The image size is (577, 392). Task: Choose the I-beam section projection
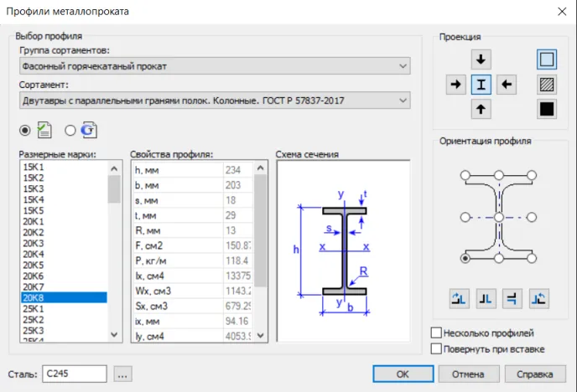coord(481,85)
